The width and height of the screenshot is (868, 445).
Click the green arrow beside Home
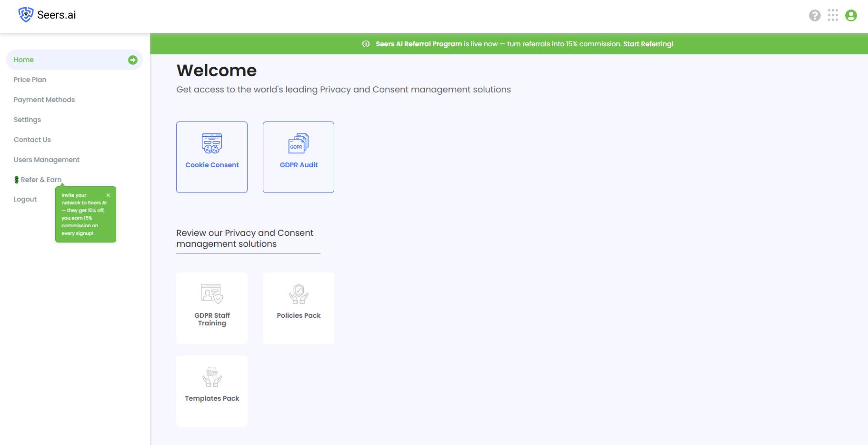[133, 60]
